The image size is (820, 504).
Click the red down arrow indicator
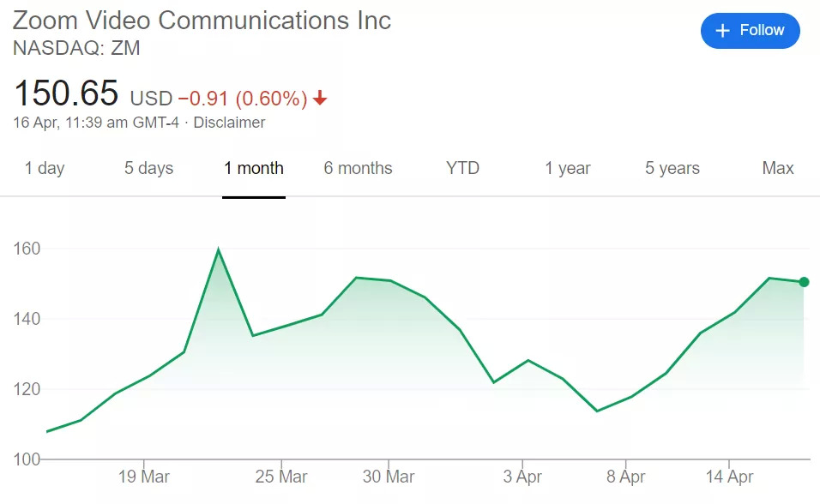tap(320, 99)
